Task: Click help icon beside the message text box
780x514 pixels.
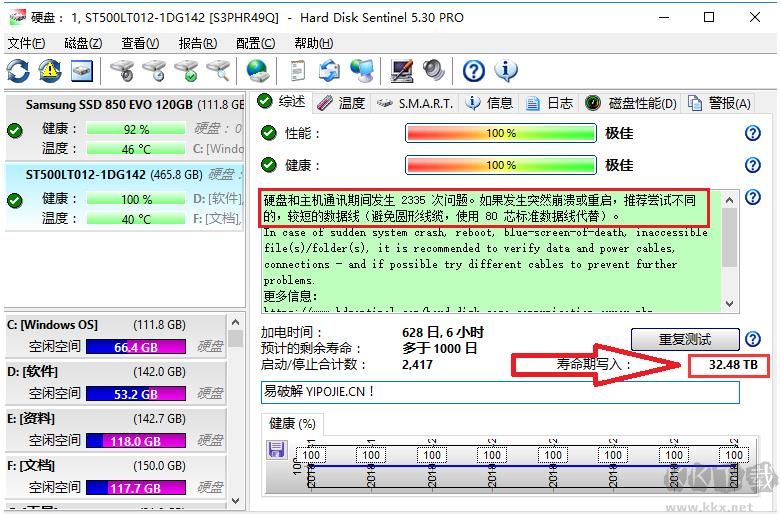Action: tap(753, 197)
